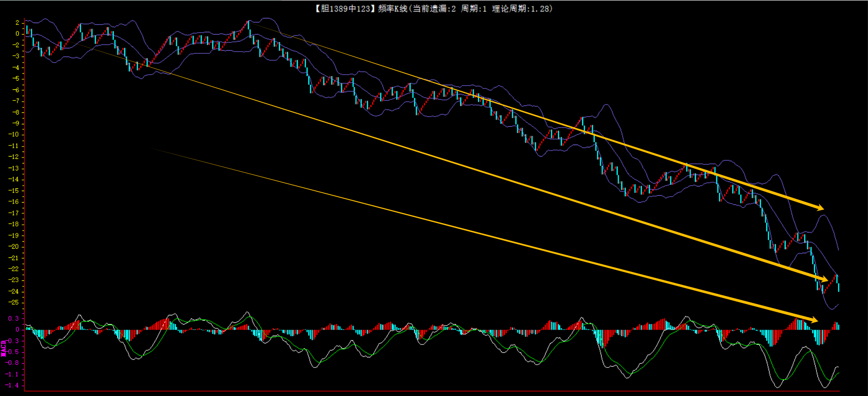This screenshot has width=868, height=396.
Task: Click the -0.5 label on MACD axis
Action: pos(12,352)
